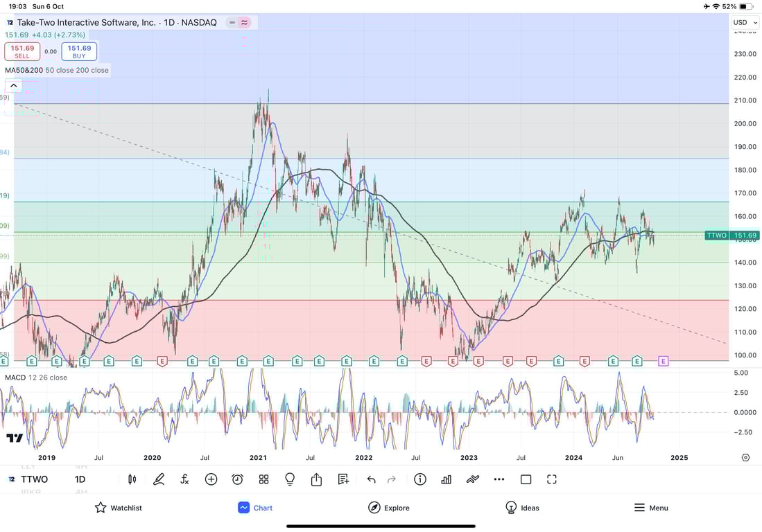Screen dimensions: 762x532
Task: Tap the plus compare symbol icon
Action: [211, 479]
